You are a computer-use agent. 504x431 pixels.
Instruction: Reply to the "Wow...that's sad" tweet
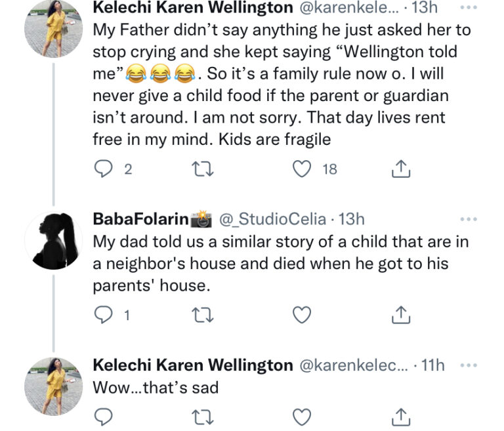click(x=104, y=416)
